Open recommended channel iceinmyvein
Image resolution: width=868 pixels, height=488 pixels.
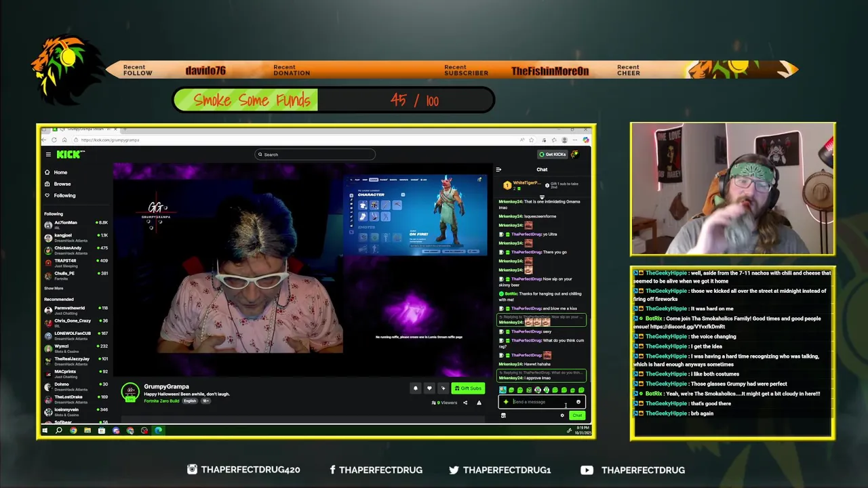76,411
